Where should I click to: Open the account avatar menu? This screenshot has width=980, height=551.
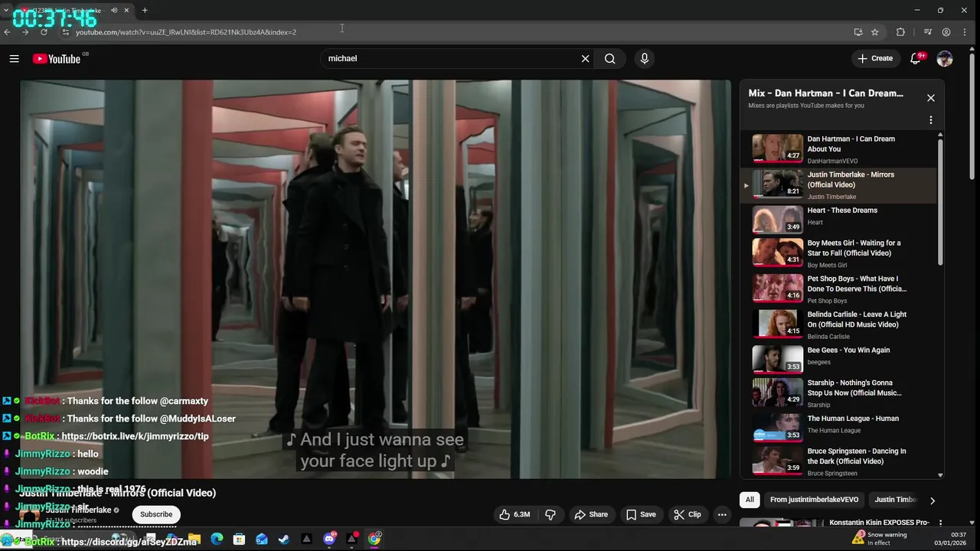point(945,59)
